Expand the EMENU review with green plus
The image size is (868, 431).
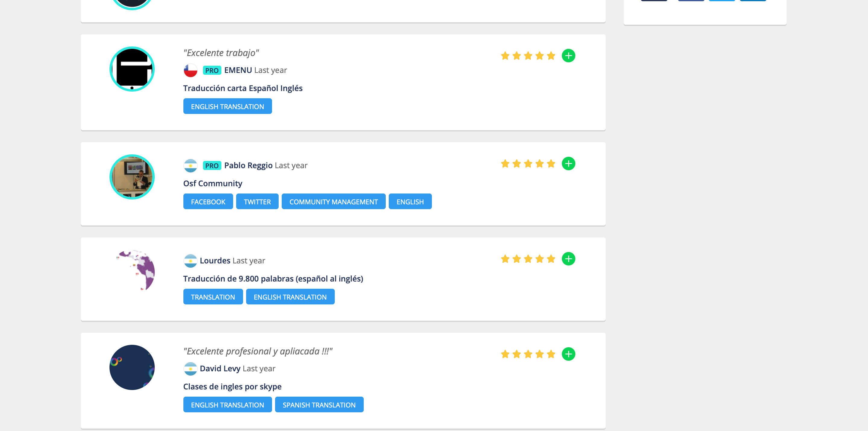coord(568,55)
